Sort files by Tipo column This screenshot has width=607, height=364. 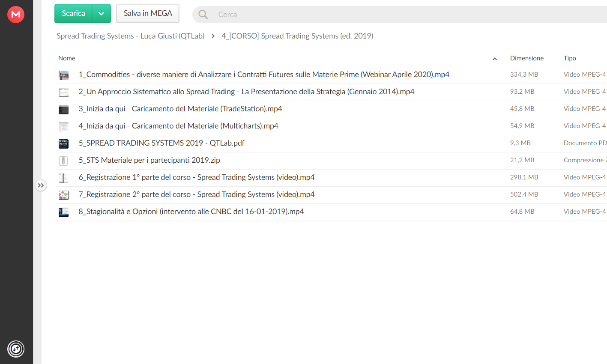[570, 58]
